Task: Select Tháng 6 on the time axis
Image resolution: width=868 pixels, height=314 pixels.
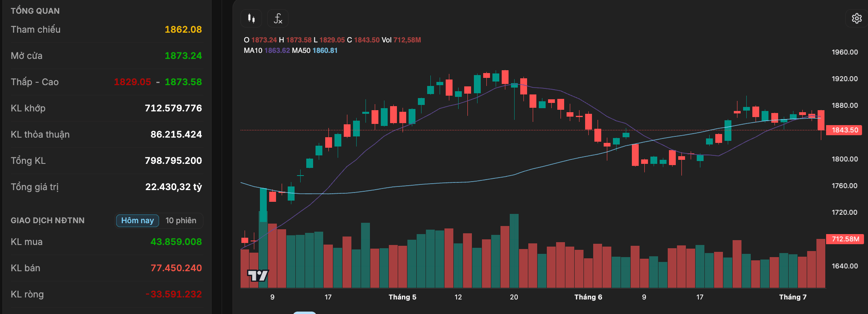Action: point(588,297)
